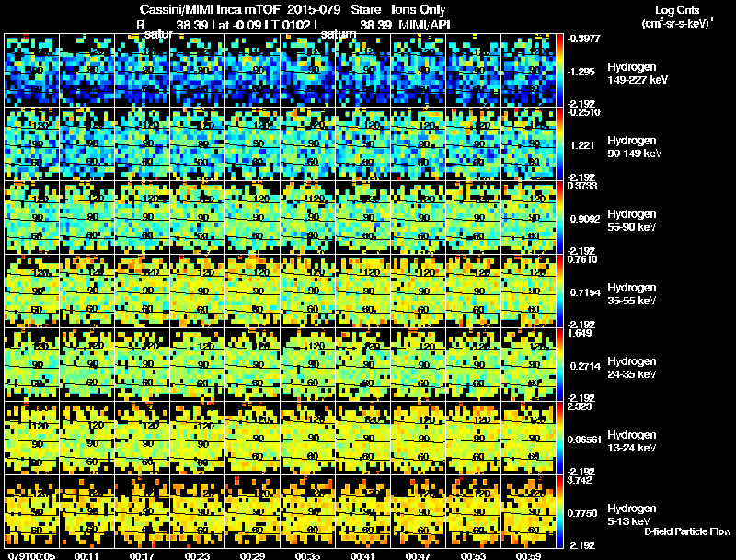This screenshot has height=560, width=736.
Task: Click the '00:11' time label
Action: tap(86, 556)
